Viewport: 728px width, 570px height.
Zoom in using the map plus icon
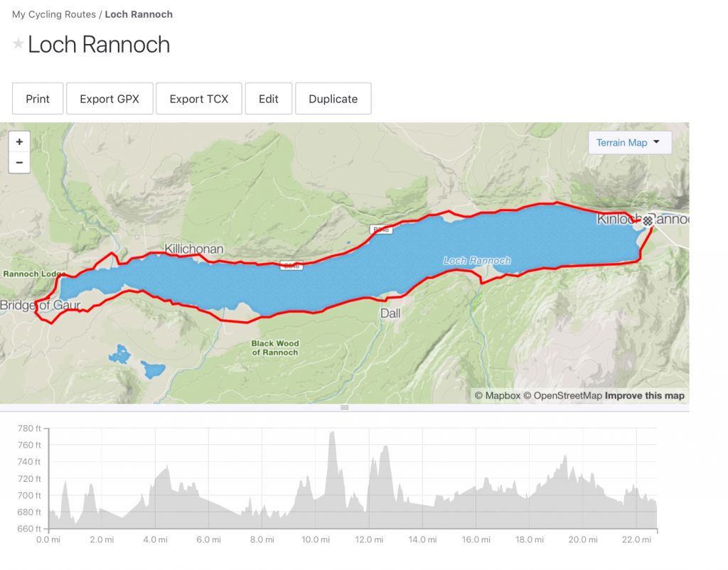click(19, 141)
